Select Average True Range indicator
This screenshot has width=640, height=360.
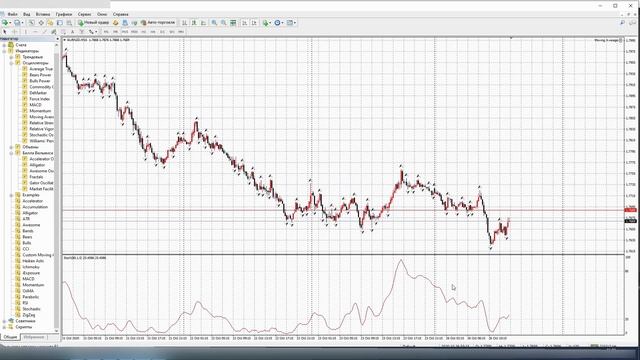41,69
